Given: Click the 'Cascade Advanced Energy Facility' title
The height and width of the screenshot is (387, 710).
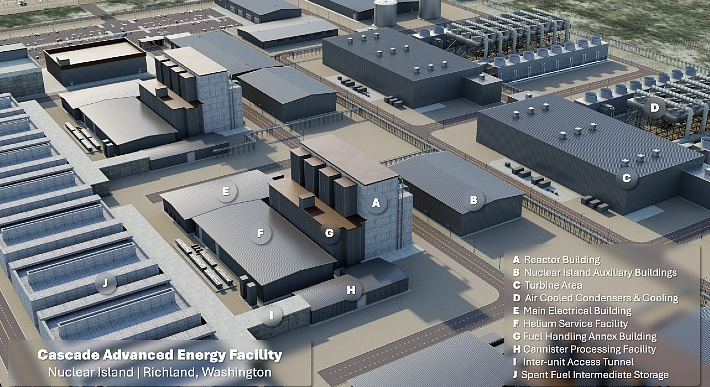Looking at the screenshot, I should click(160, 355).
